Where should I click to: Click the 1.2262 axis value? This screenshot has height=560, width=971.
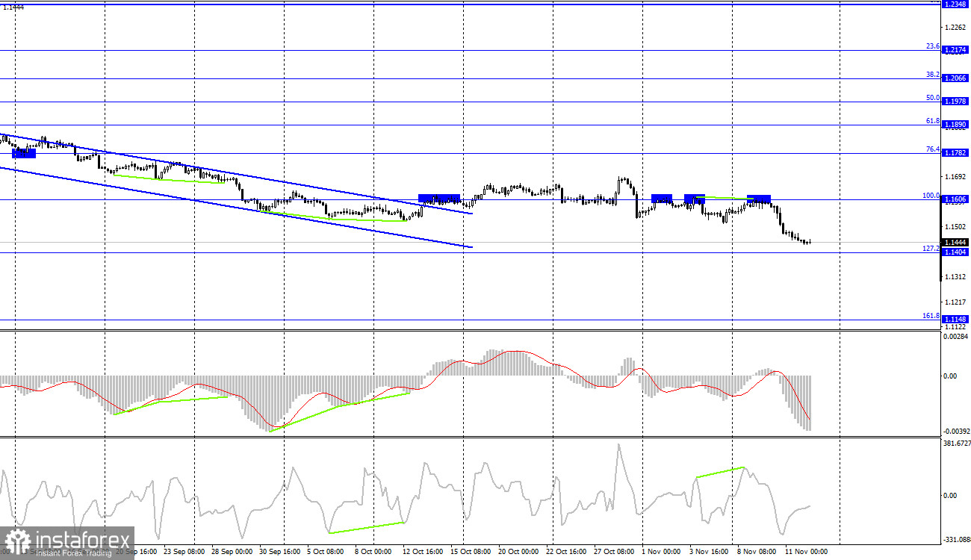tap(957, 27)
